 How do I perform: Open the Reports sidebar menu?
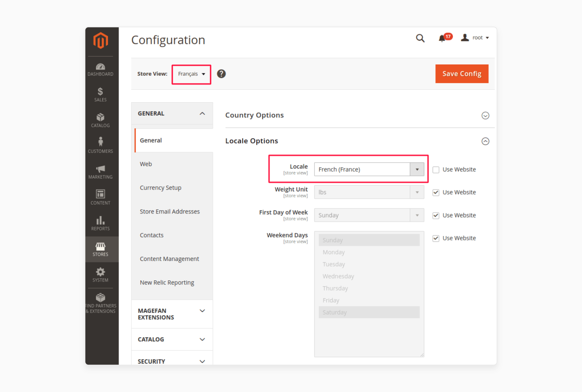pyautogui.click(x=100, y=223)
